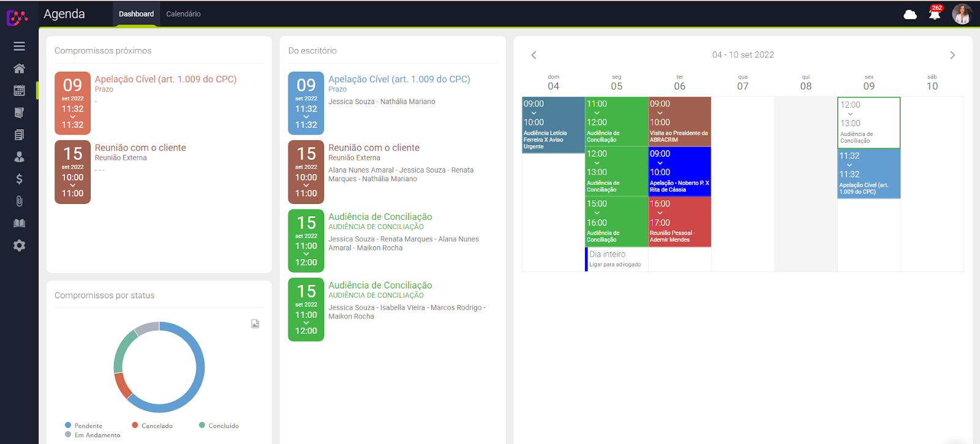Switch to the Calendário tab
This screenshot has width=980, height=444.
pyautogui.click(x=183, y=14)
